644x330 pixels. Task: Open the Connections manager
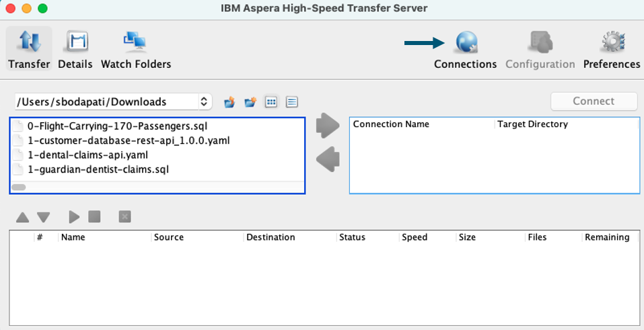(x=466, y=49)
